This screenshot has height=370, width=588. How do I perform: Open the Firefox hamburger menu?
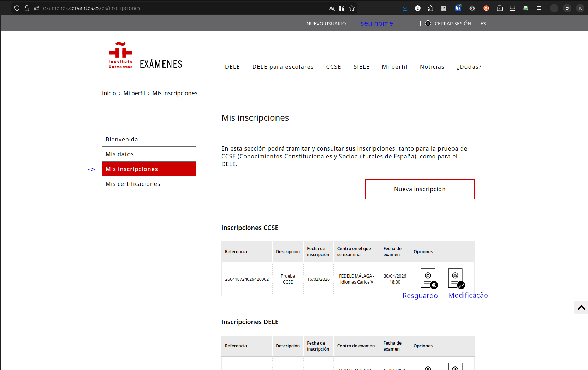[539, 8]
